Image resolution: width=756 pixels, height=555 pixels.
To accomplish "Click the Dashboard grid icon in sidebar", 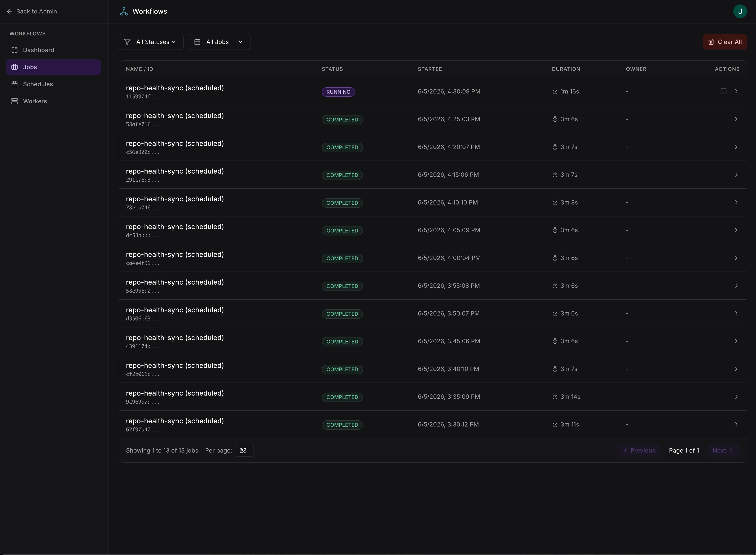I will click(x=15, y=50).
